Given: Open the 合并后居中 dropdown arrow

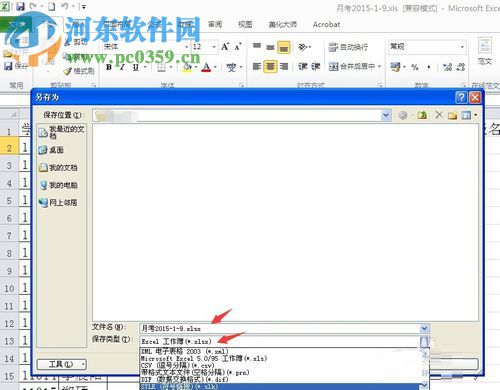Looking at the screenshot, I should tap(379, 67).
